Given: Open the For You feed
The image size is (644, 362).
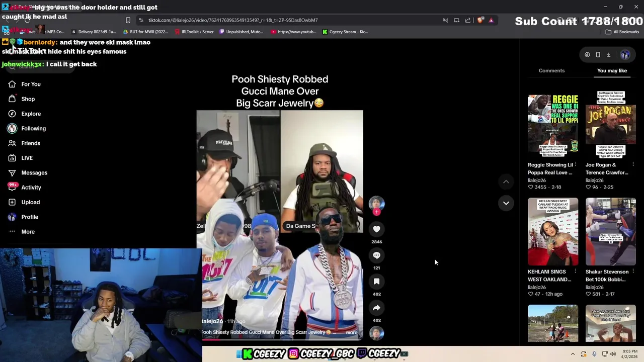Looking at the screenshot, I should (24, 84).
